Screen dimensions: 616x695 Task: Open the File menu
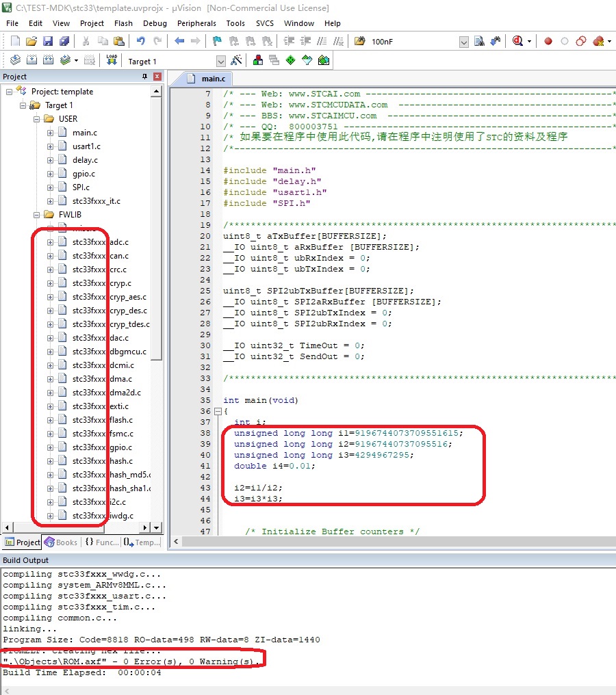coord(12,23)
